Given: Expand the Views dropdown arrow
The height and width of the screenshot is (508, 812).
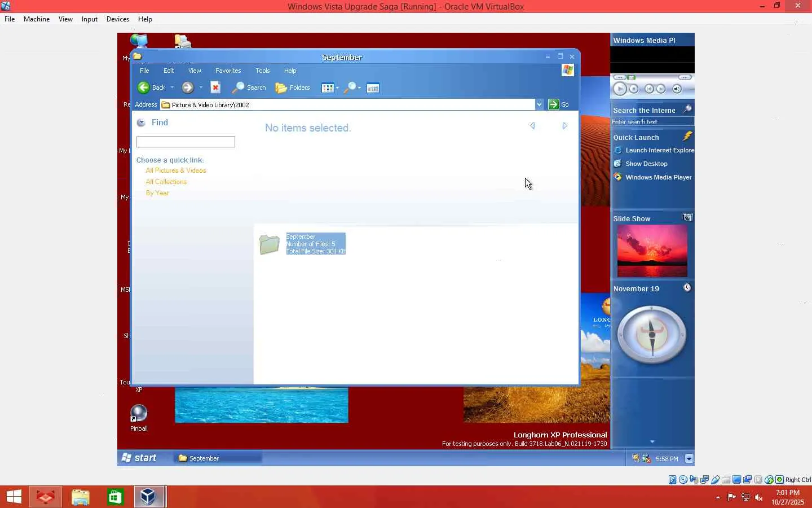Looking at the screenshot, I should point(337,87).
